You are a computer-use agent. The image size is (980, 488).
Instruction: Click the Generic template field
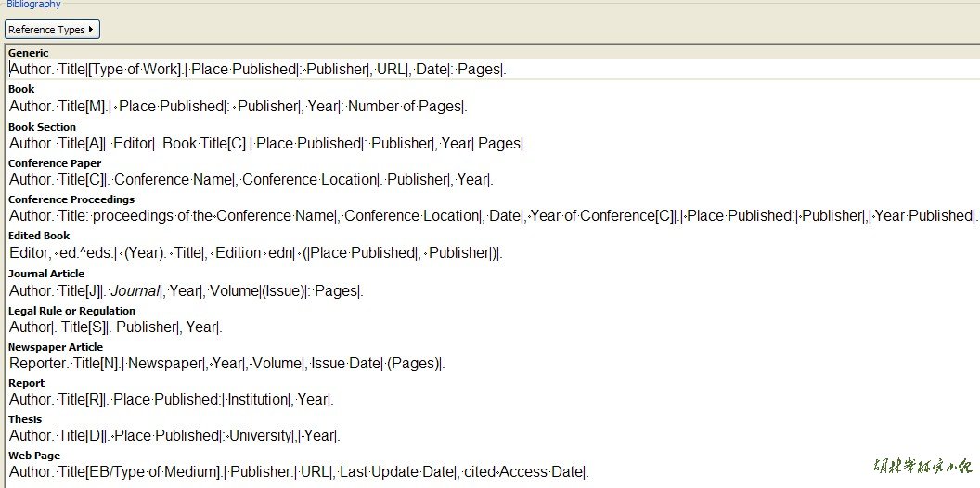pyautogui.click(x=258, y=70)
